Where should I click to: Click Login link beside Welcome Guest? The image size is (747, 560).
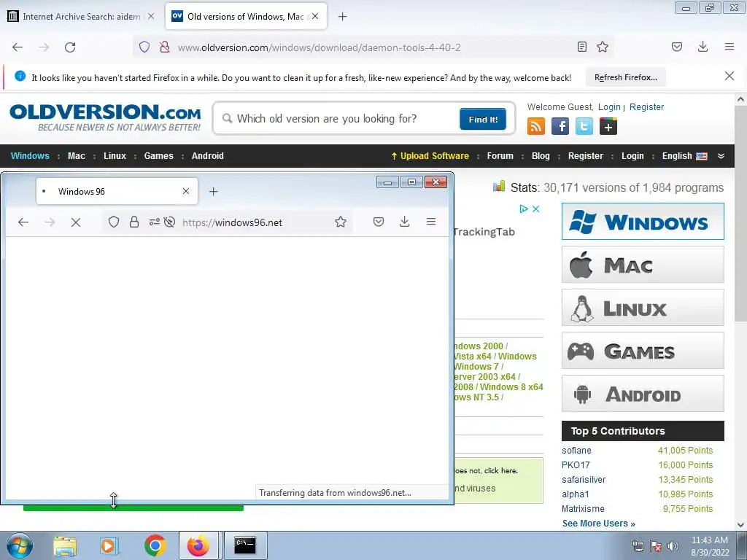point(609,106)
